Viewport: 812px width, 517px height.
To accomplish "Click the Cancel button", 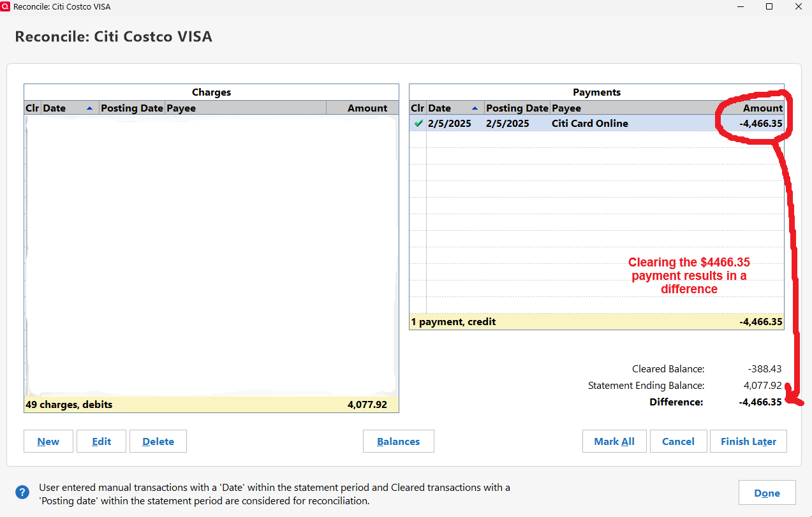I will [x=678, y=441].
